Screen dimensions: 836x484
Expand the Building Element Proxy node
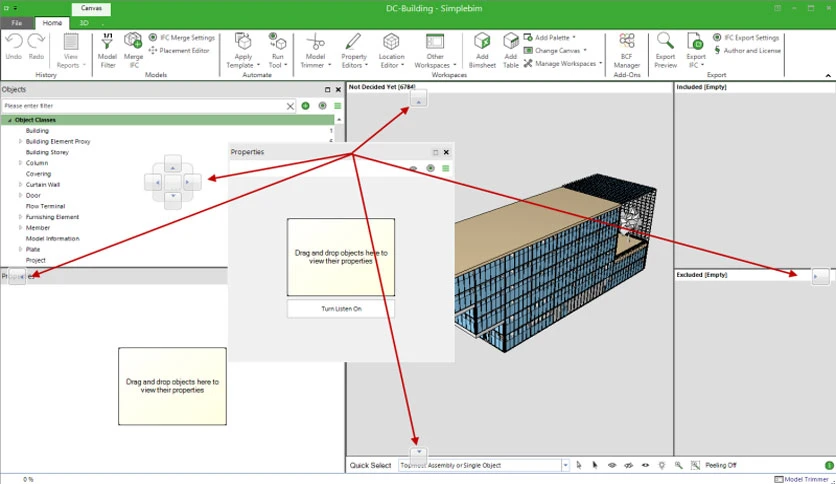tap(20, 141)
